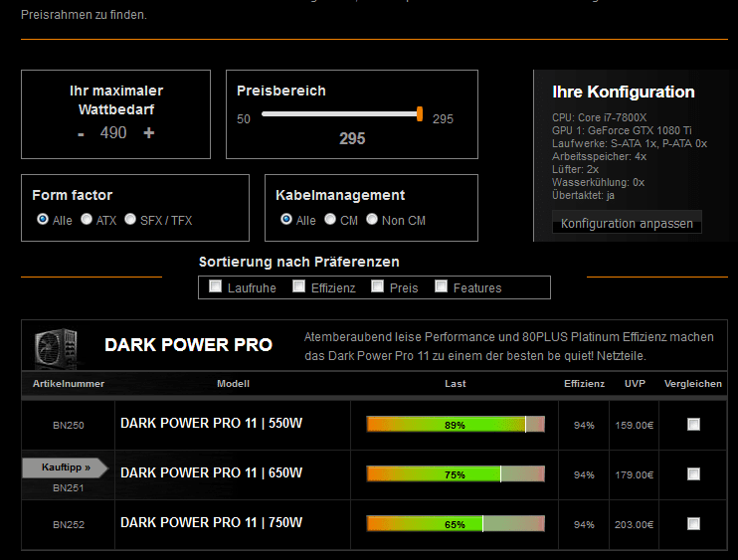
Task: Decrease wattage with the minus button
Action: pyautogui.click(x=81, y=134)
